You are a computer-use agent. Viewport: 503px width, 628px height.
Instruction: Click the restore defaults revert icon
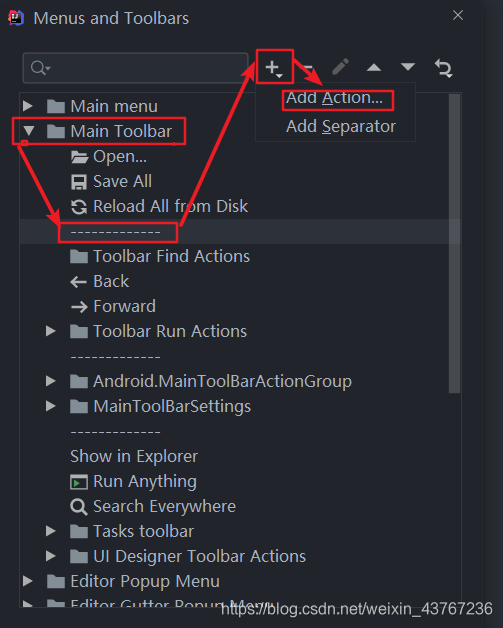pos(444,68)
